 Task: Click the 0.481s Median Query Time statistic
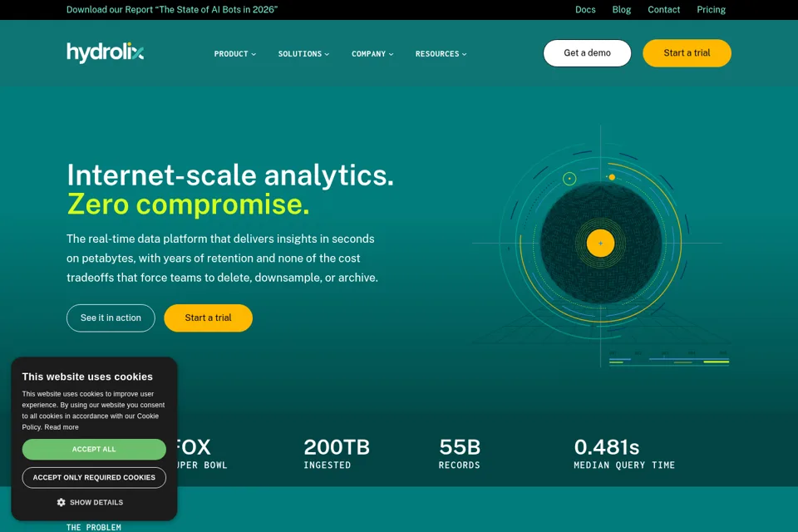(624, 454)
